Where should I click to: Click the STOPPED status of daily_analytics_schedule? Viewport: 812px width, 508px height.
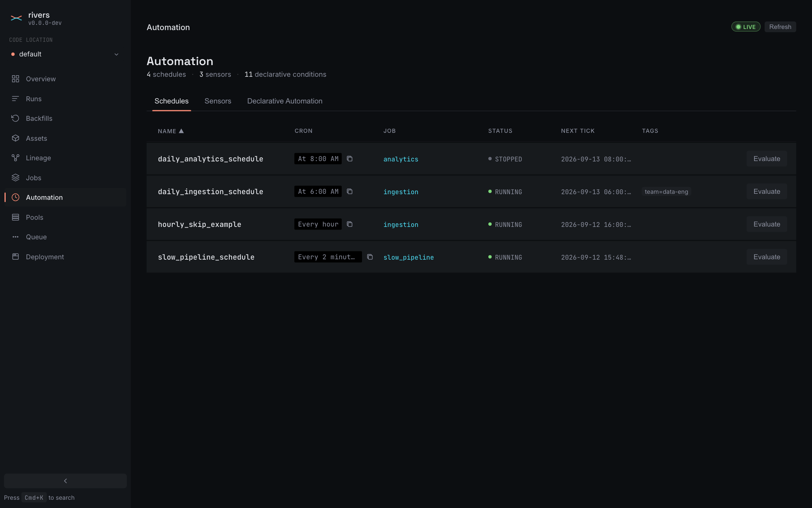pos(505,159)
